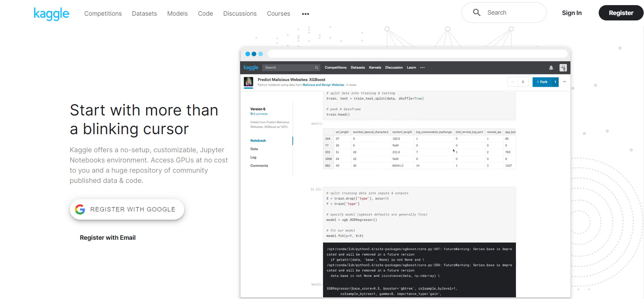Click the Sign In link
Image resolution: width=644 pixels, height=299 pixels.
[572, 13]
